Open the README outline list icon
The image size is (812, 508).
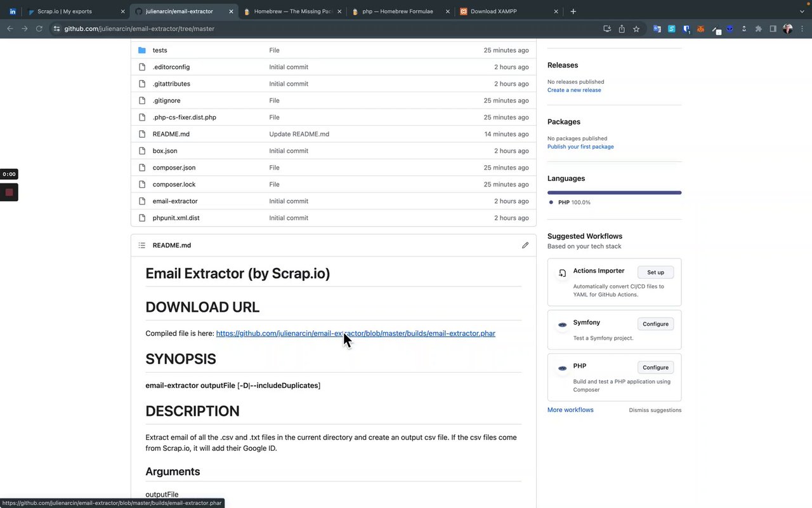(141, 245)
